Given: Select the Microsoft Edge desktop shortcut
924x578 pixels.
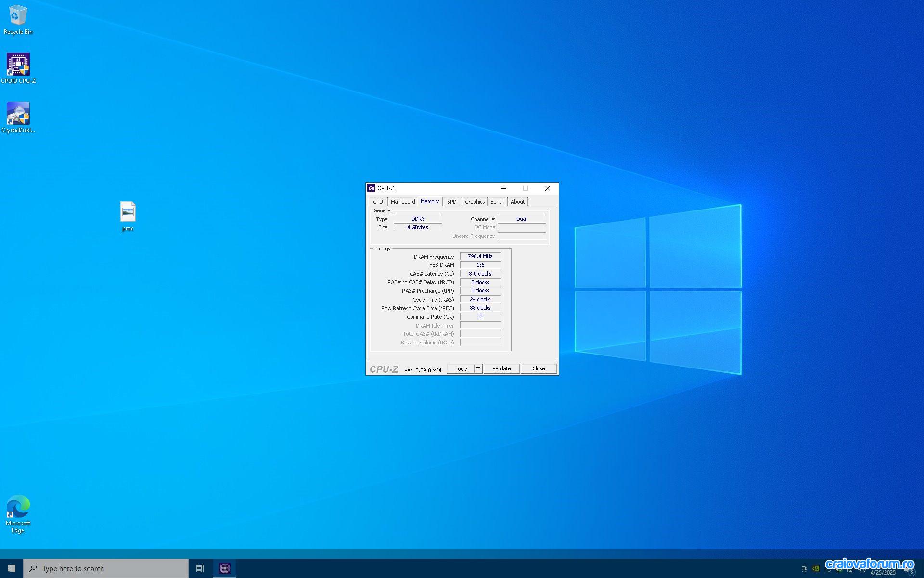Looking at the screenshot, I should point(18,514).
